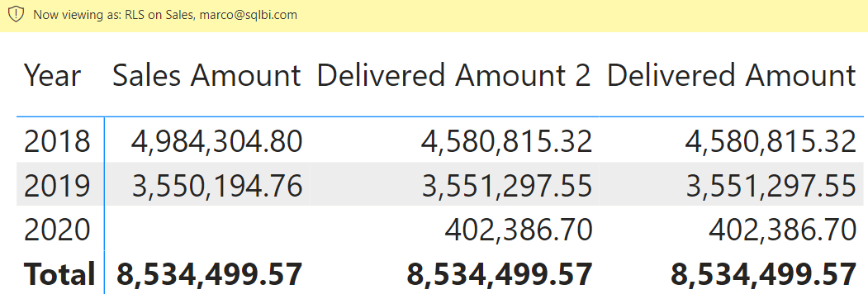Select the last Delivered Amount column header
Image resolution: width=868 pixels, height=299 pixels.
[732, 75]
